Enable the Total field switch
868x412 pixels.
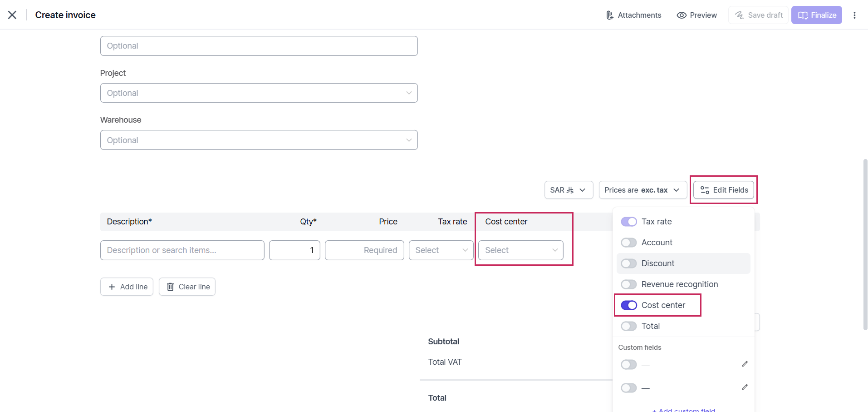(629, 326)
